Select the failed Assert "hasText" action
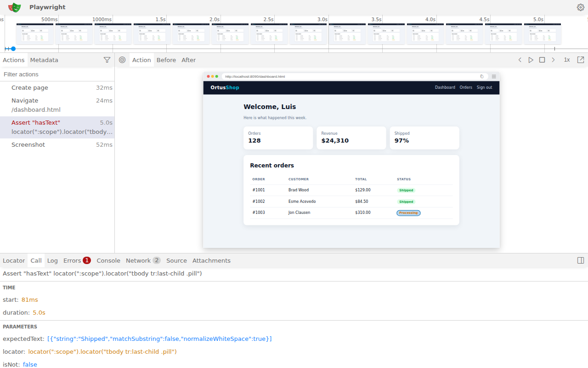This screenshot has height=368, width=588. (x=57, y=127)
